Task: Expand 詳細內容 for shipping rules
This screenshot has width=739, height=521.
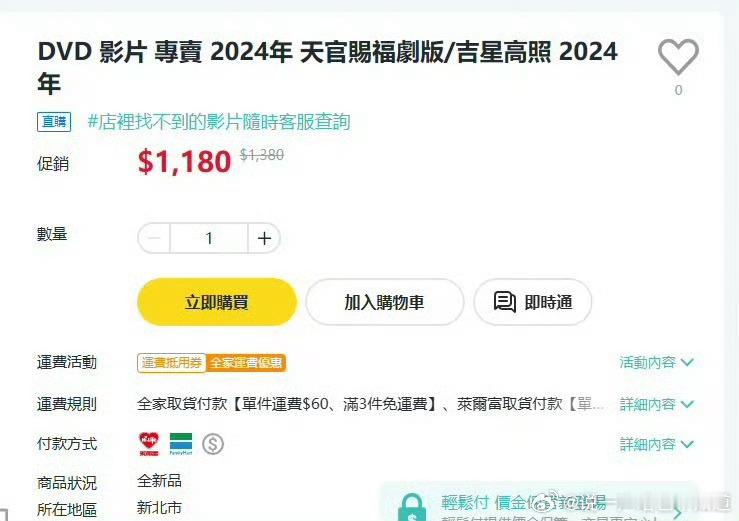Action: [x=657, y=404]
